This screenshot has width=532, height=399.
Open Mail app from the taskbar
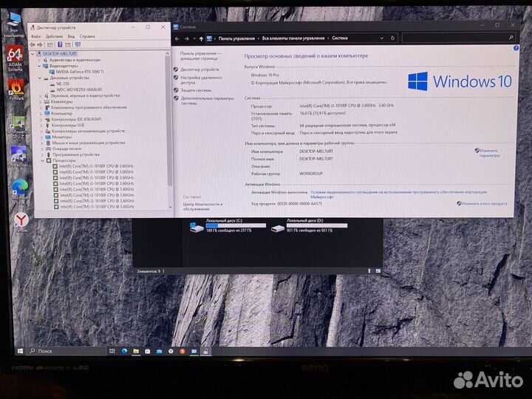159,352
